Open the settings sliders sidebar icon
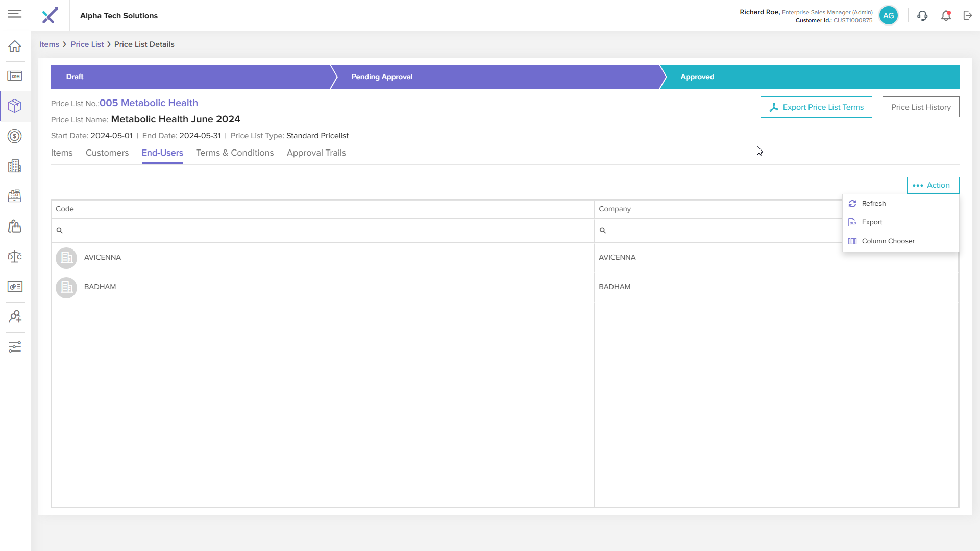The image size is (980, 551). [x=15, y=347]
